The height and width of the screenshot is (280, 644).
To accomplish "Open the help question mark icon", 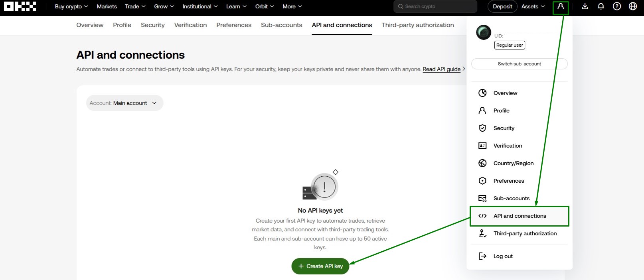I will 617,6.
